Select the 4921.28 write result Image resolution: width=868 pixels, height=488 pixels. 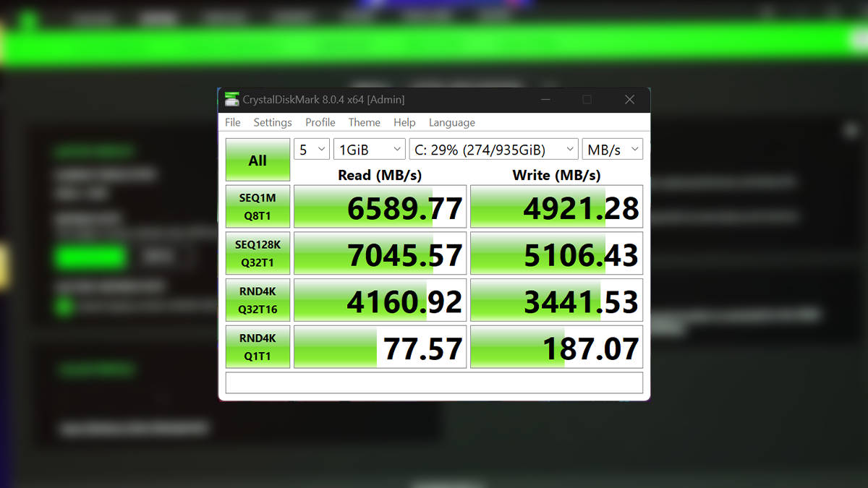coord(556,207)
